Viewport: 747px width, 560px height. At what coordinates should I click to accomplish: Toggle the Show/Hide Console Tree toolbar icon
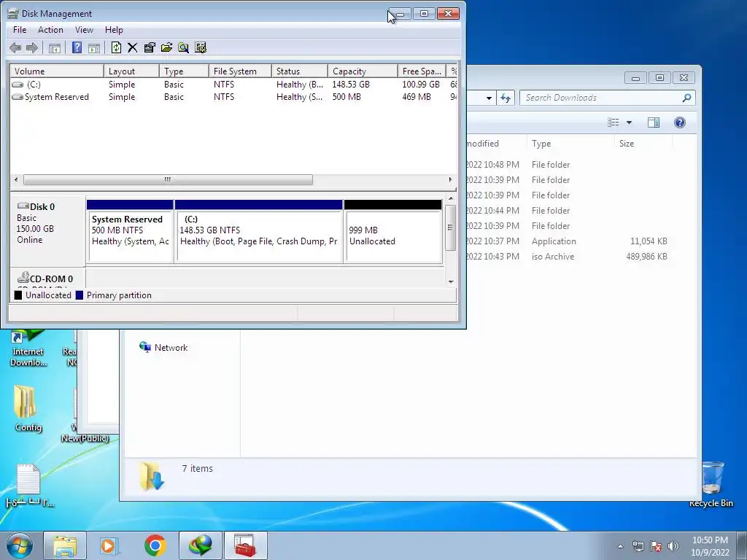pos(55,47)
